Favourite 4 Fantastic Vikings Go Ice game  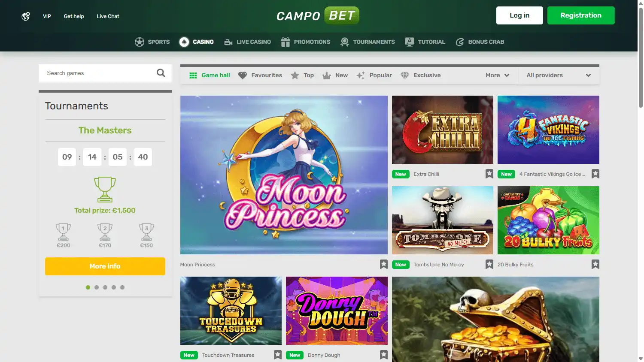tap(595, 174)
